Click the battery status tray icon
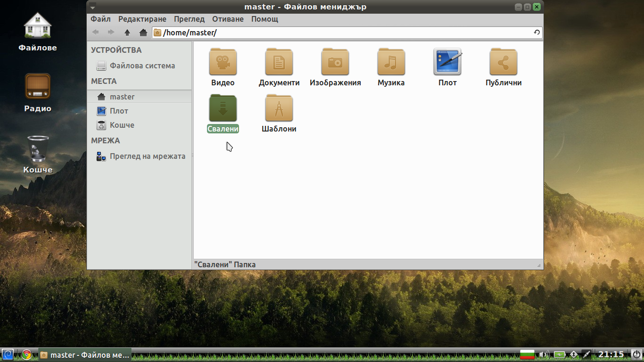 pyautogui.click(x=559, y=354)
